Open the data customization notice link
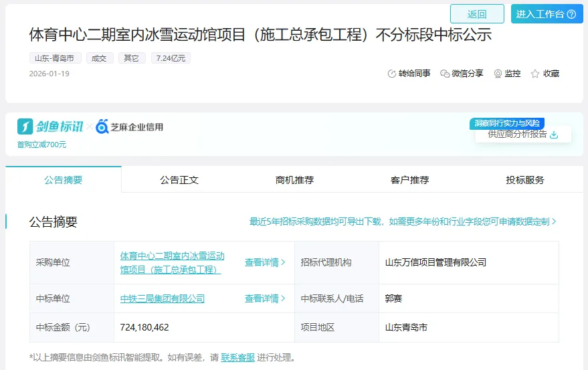Screen dimensions: 588x370 point(403,221)
